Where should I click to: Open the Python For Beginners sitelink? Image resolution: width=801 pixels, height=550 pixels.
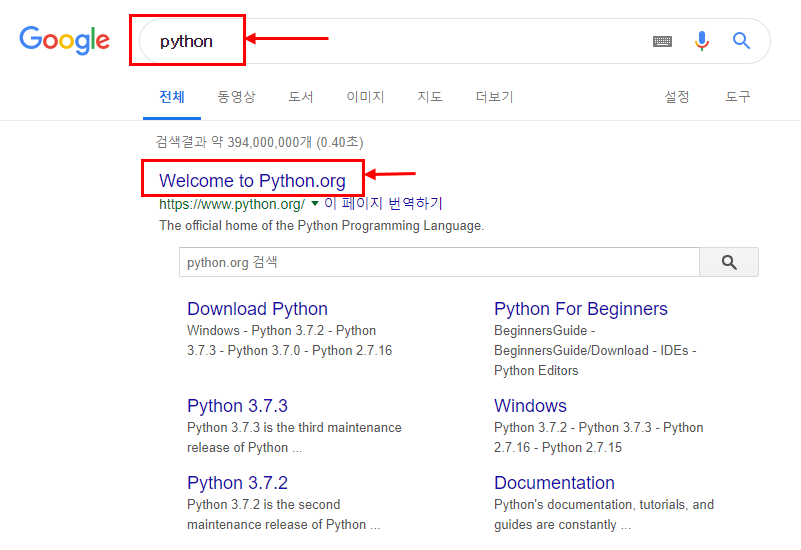581,309
